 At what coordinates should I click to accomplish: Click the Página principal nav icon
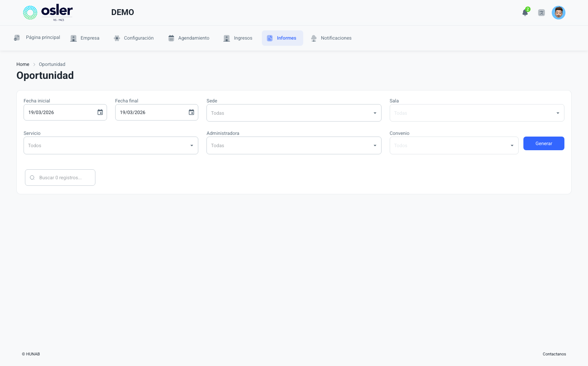17,38
